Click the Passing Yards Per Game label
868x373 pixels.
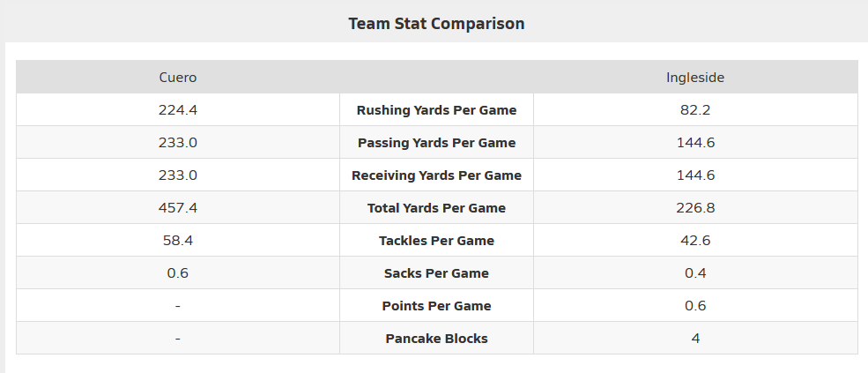[436, 143]
